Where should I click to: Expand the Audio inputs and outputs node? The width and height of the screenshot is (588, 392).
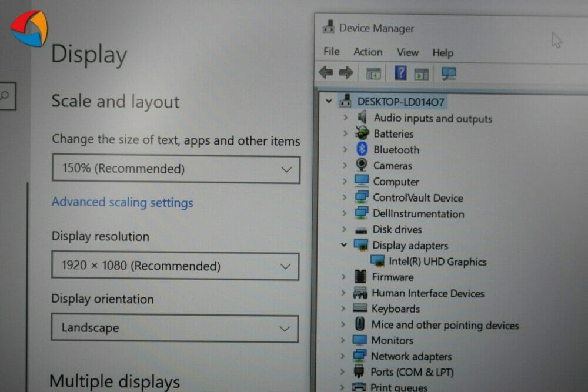[x=345, y=118]
